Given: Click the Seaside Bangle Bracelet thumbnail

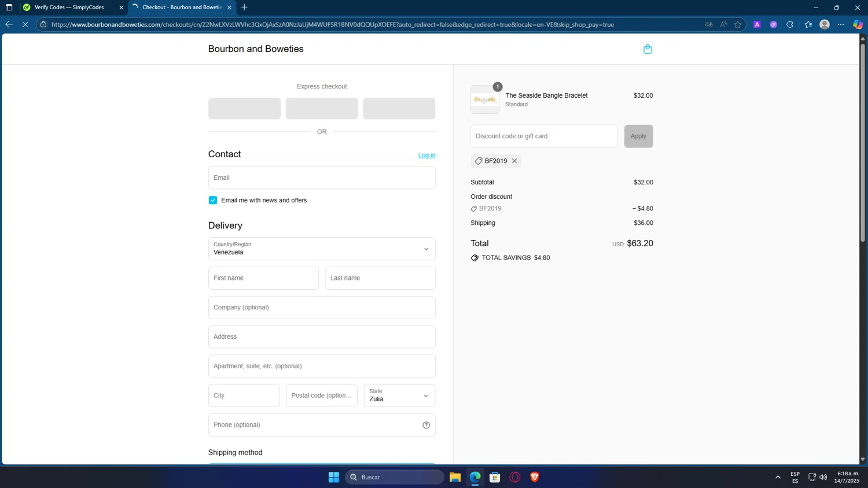Looking at the screenshot, I should (485, 99).
